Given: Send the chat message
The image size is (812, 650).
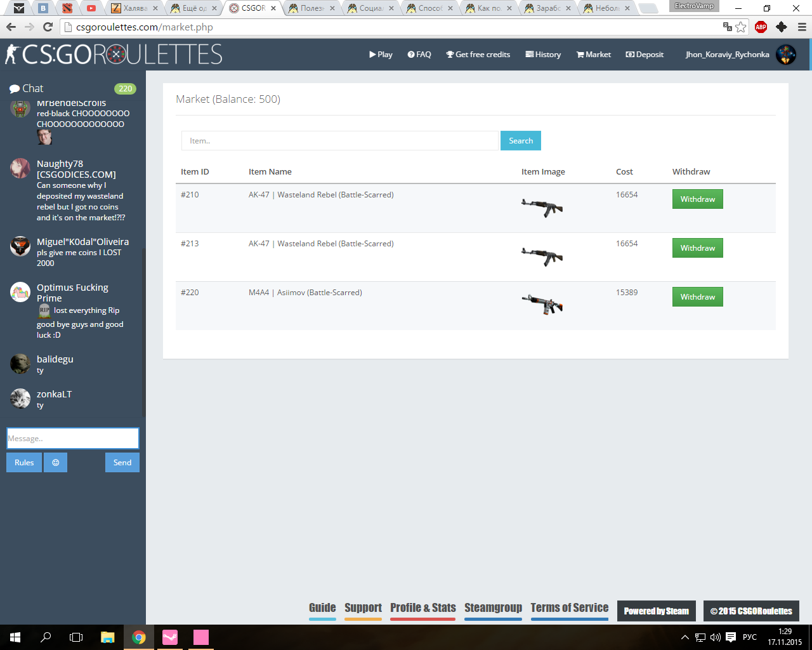Looking at the screenshot, I should tap(122, 463).
